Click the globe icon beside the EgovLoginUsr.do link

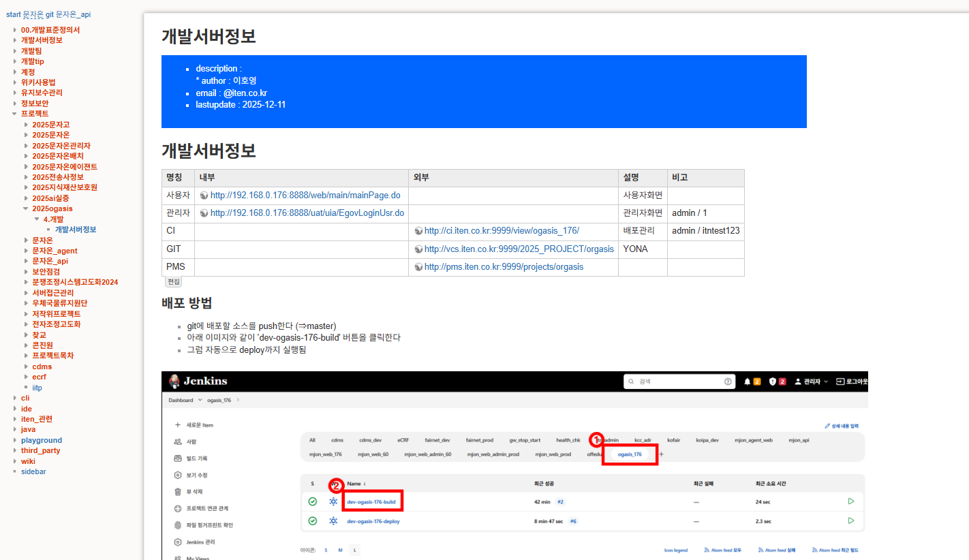(204, 213)
